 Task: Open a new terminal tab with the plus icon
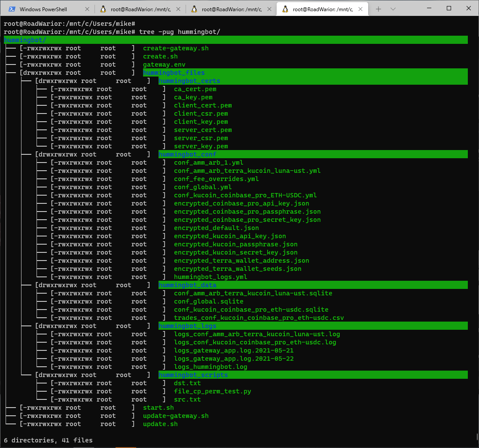pos(379,8)
